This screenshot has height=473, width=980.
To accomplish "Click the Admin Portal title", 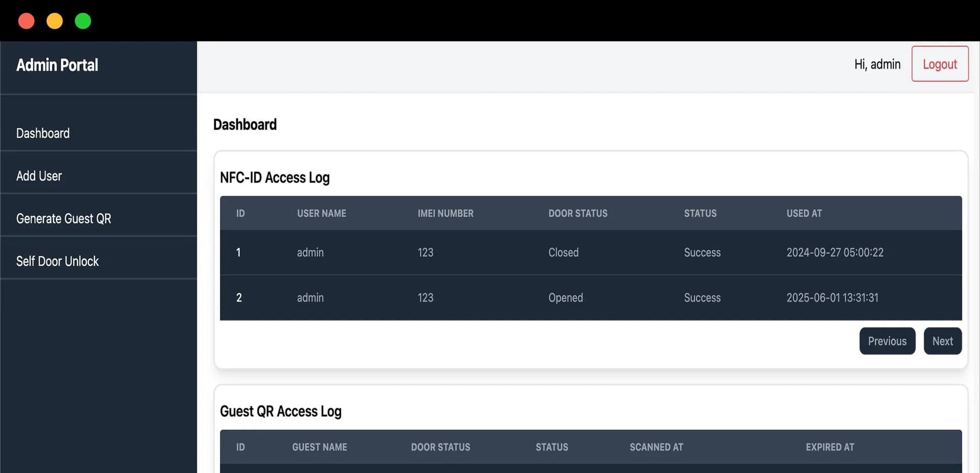I will (57, 65).
